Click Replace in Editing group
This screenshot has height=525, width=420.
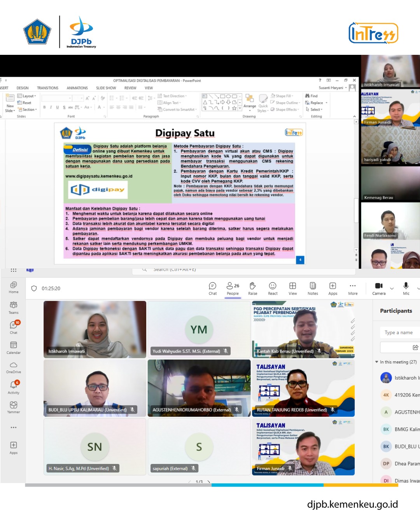316,103
